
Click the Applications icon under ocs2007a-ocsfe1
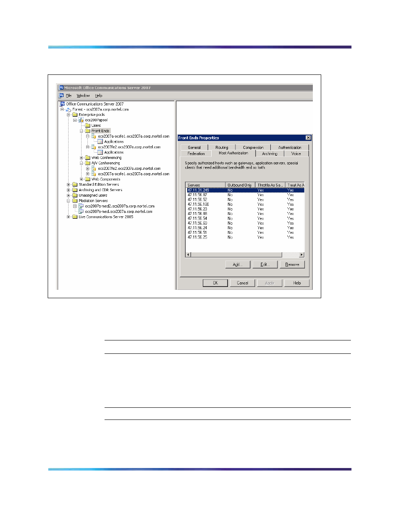(x=100, y=142)
